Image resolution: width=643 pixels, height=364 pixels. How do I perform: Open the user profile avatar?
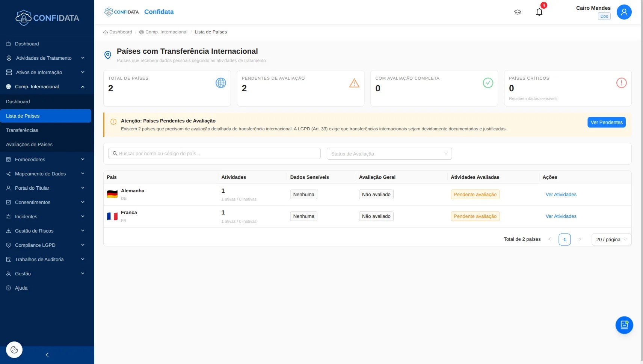tap(623, 12)
